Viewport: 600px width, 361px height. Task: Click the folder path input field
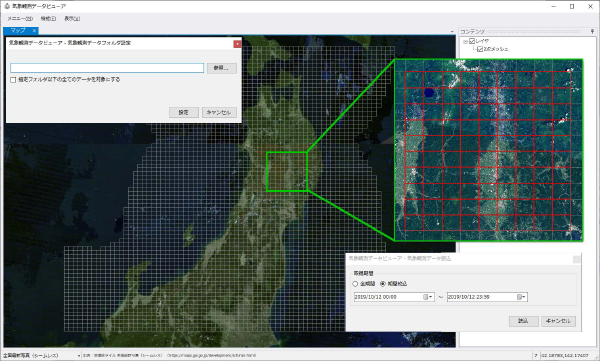coord(107,68)
